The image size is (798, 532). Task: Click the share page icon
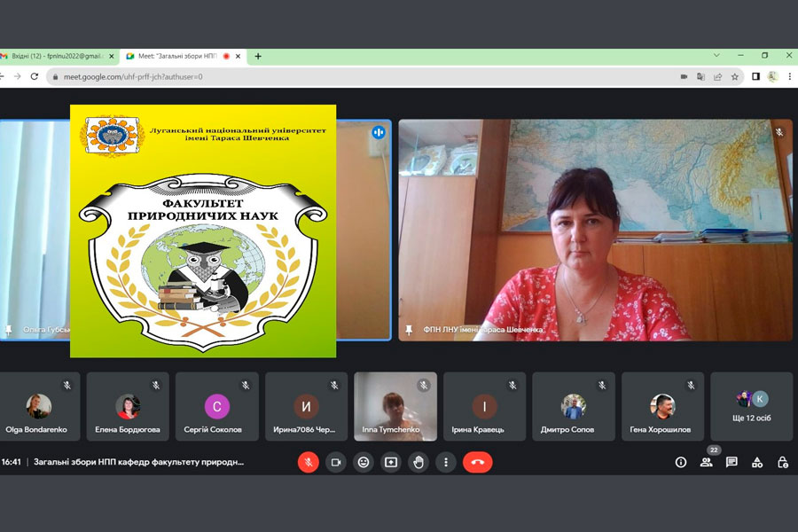tap(717, 77)
